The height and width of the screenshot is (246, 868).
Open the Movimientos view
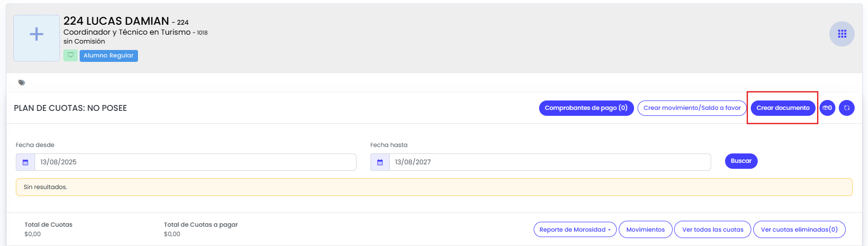(645, 230)
